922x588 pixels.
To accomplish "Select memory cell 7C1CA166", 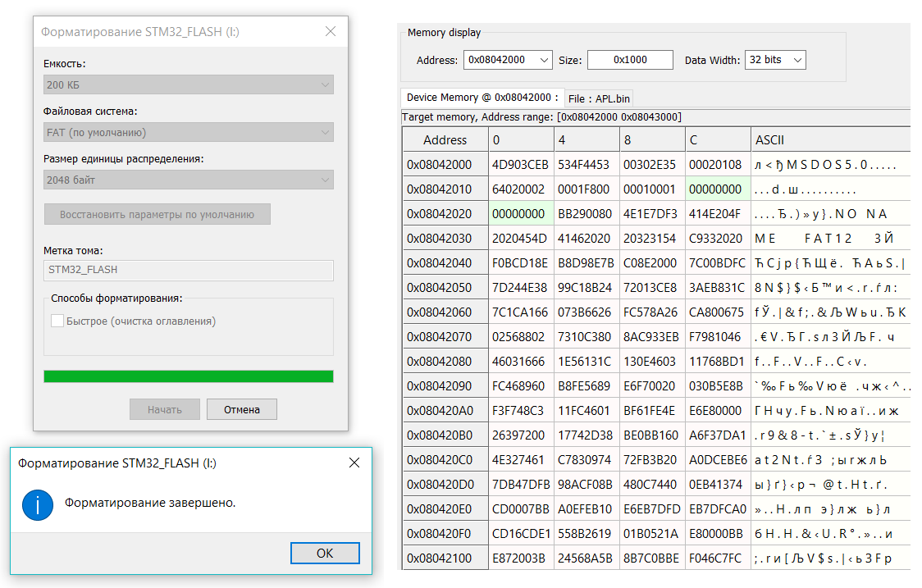I will [x=521, y=312].
